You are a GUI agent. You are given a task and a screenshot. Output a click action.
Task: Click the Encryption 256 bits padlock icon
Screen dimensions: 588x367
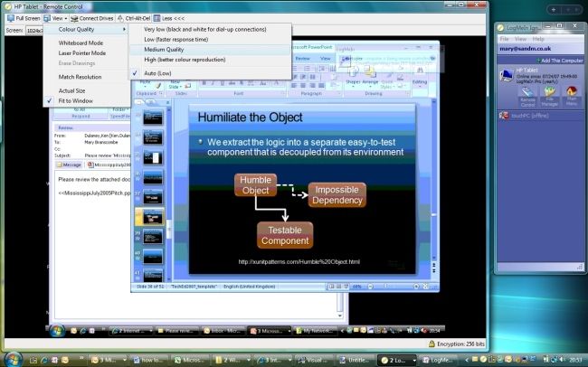click(x=432, y=343)
